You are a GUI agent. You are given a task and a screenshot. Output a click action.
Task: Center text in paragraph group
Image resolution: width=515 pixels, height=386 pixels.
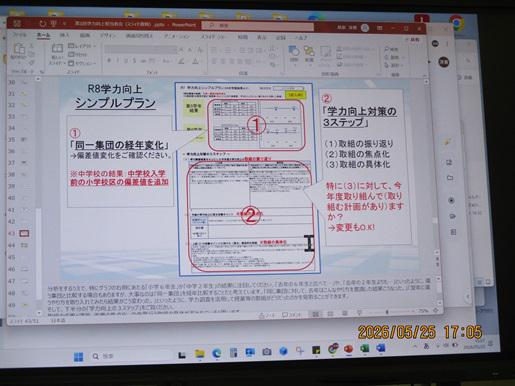coord(223,61)
